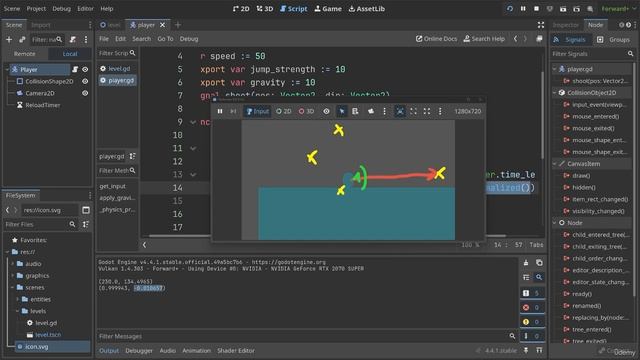Viewport: 640px width, 360px height.
Task: Enable 2D selection mode in game toolbar
Action: [x=283, y=111]
